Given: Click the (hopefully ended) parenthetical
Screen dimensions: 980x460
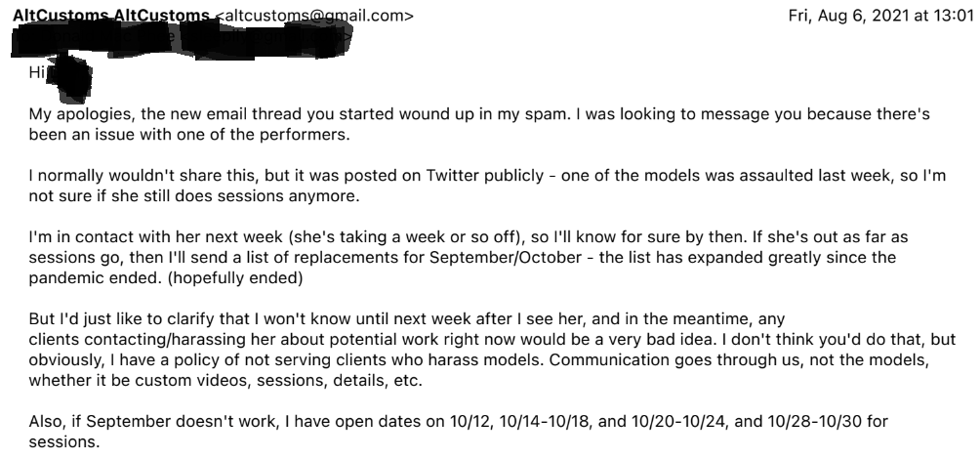Looking at the screenshot, I should tap(235, 278).
